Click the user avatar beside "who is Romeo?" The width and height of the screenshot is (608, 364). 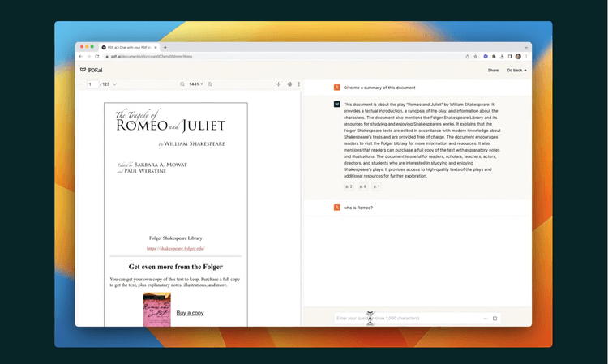click(337, 208)
